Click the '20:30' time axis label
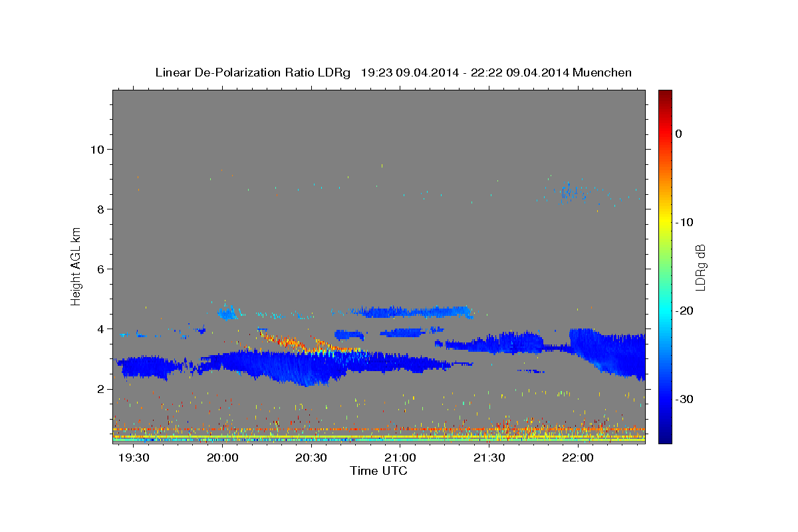 (x=311, y=458)
